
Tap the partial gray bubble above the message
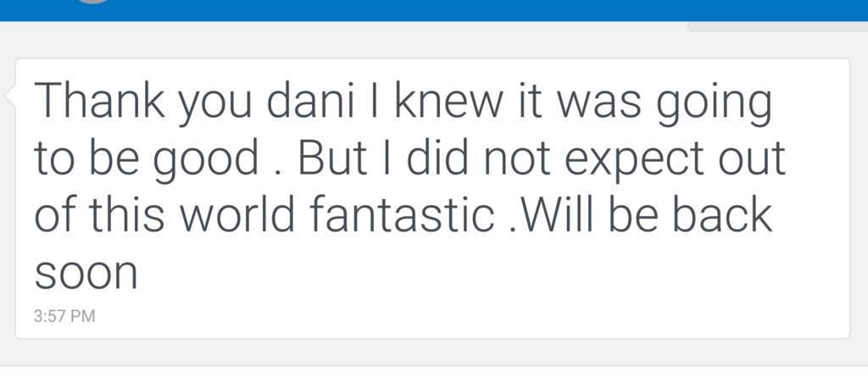(x=771, y=26)
